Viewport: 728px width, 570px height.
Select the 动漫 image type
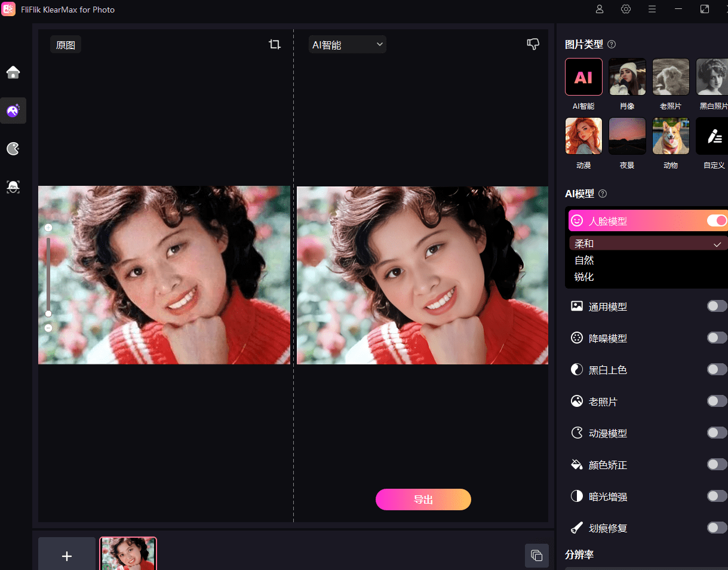[583, 136]
